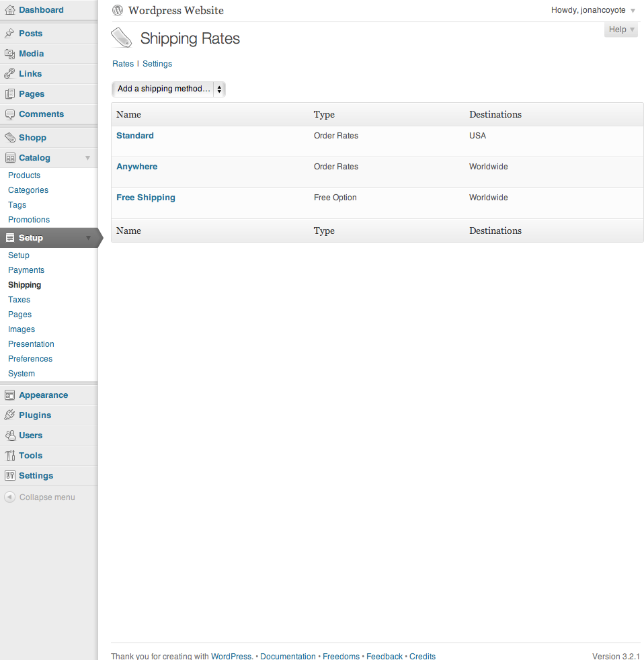Click the Appearance icon

coord(9,395)
